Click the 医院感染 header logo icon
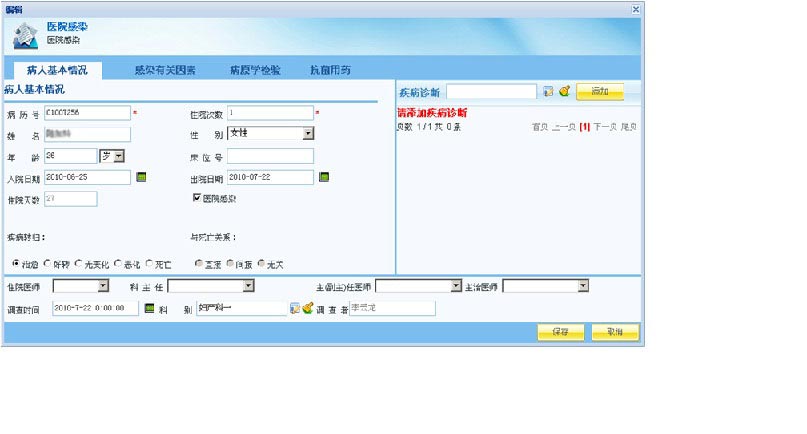Image resolution: width=807 pixels, height=434 pixels. coord(26,36)
